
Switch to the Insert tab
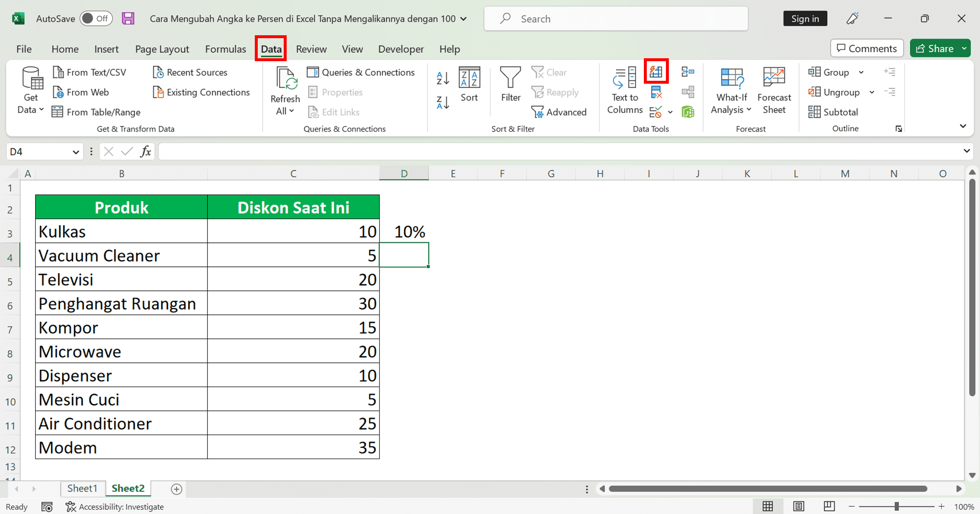click(106, 49)
